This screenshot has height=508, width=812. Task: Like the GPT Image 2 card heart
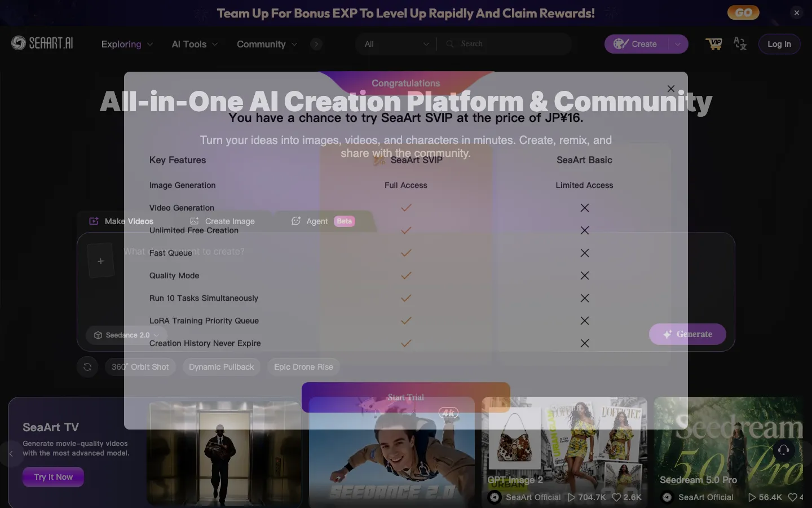pyautogui.click(x=616, y=497)
